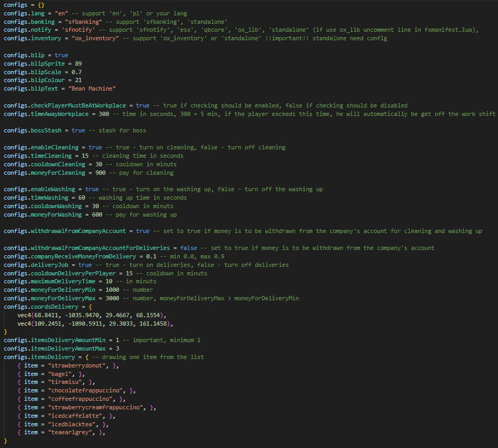Click the false value of withdrawalFromCompanyAccountForDeliveries
This screenshot has width=498, height=448.
click(x=189, y=248)
